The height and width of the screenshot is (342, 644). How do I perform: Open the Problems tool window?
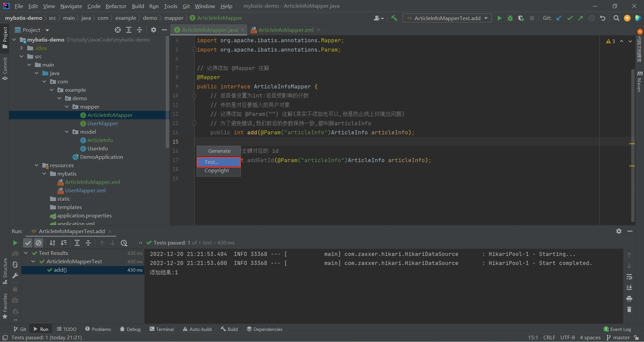point(98,329)
